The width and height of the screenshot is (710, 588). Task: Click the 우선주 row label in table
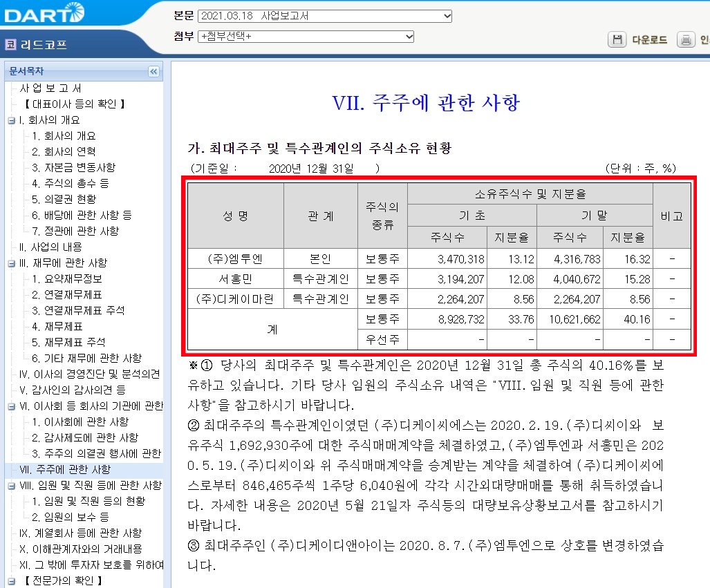pyautogui.click(x=382, y=339)
